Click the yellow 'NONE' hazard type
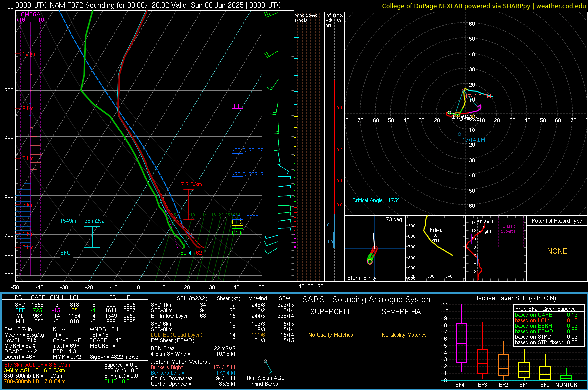 [557, 251]
